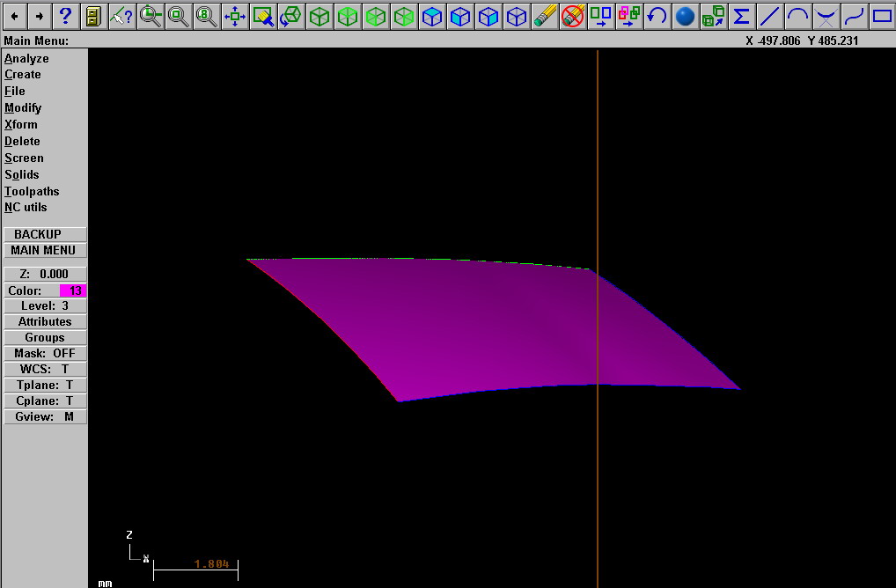Open change levels multicolor squares icon
The width and height of the screenshot is (896, 588).
629,17
